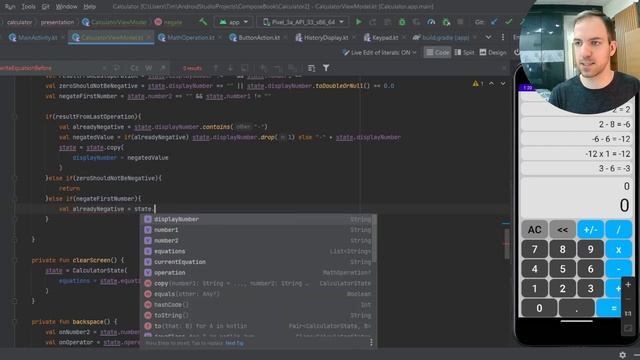This screenshot has height=360, width=640.
Task: Open the app run configuration dropdown
Action: tap(233, 22)
